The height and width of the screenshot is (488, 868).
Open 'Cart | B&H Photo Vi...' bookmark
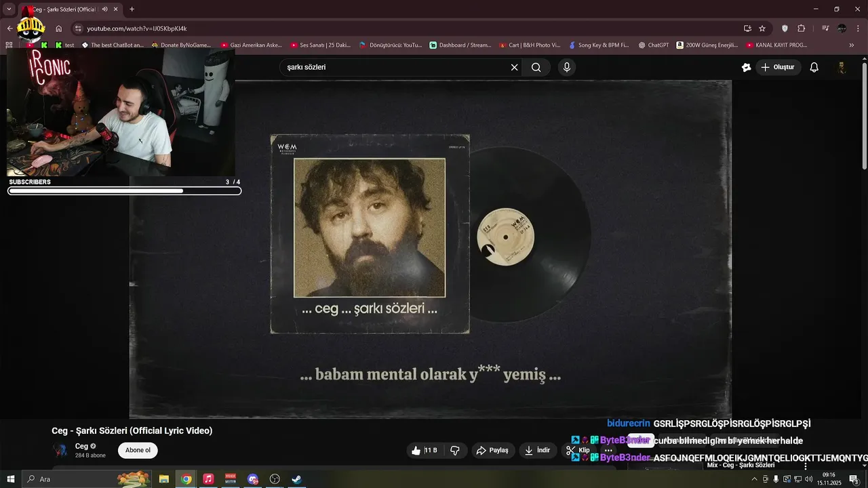pyautogui.click(x=530, y=45)
